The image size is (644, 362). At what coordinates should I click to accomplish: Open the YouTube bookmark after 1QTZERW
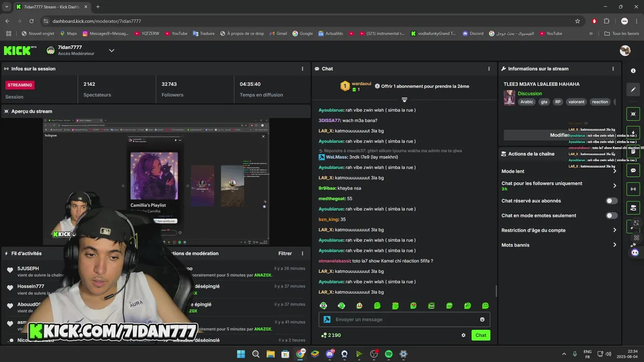tap(176, 34)
